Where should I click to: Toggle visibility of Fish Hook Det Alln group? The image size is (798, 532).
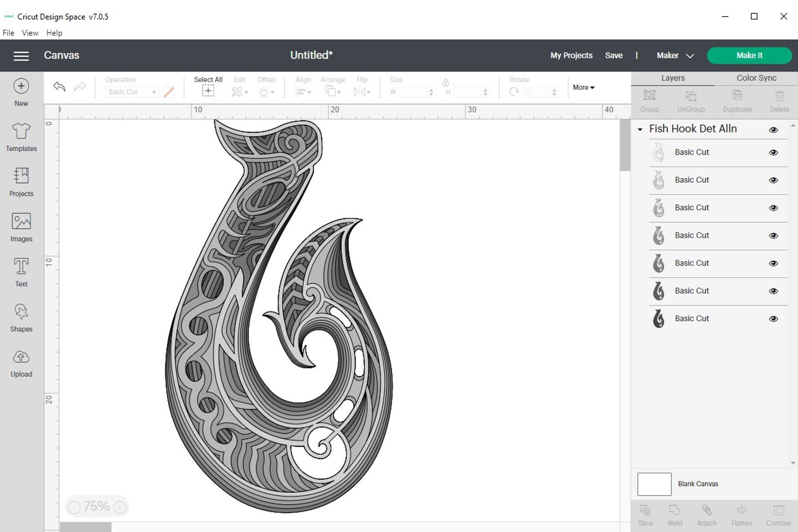(773, 129)
